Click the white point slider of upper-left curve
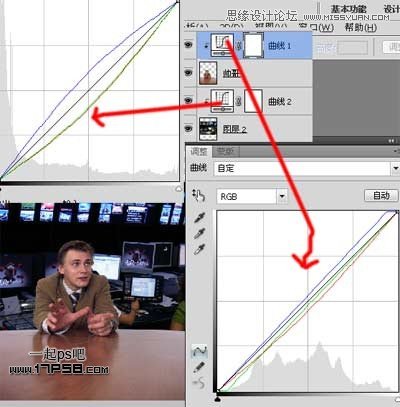This screenshot has width=400, height=407. coord(178,189)
